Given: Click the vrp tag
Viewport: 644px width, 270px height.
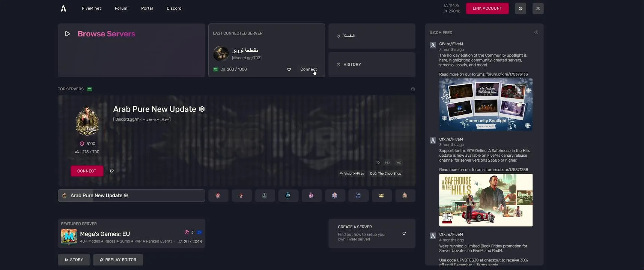Looking at the screenshot, I should pos(399,162).
